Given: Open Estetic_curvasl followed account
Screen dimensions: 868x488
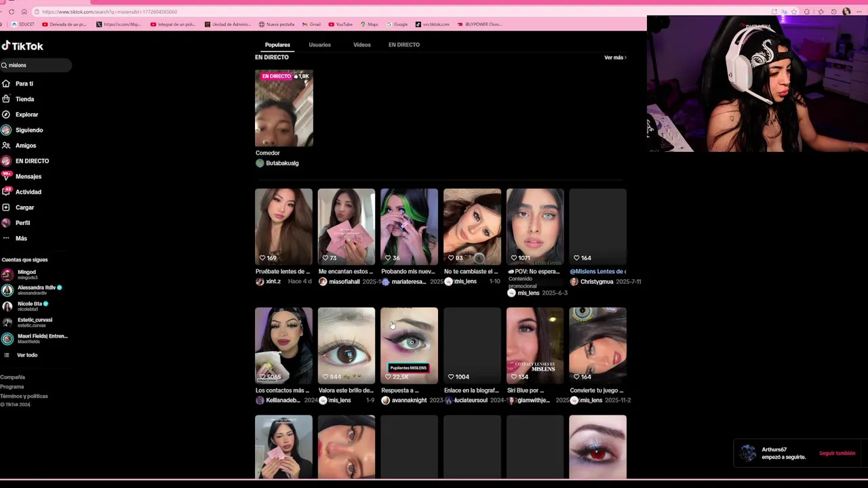Looking at the screenshot, I should click(27, 323).
